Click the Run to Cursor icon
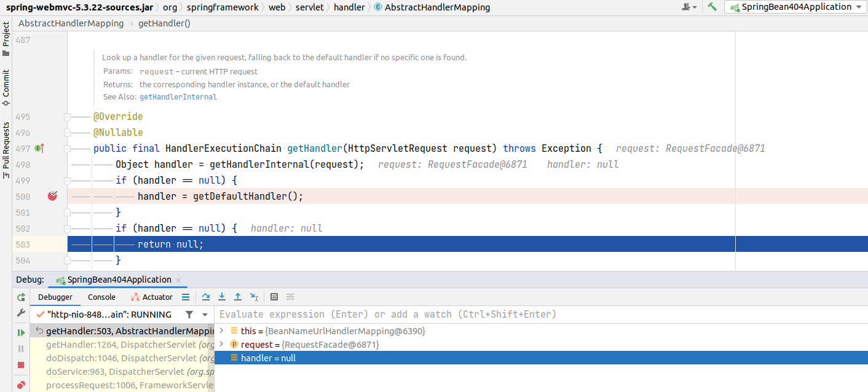 pyautogui.click(x=254, y=297)
